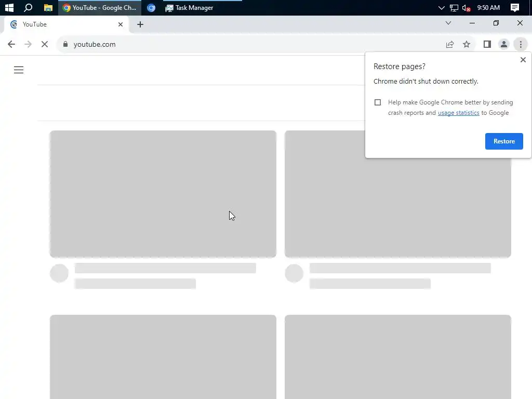Switch to YouTube - Google Chrome taskbar item
This screenshot has height=399, width=532.
tap(100, 7)
